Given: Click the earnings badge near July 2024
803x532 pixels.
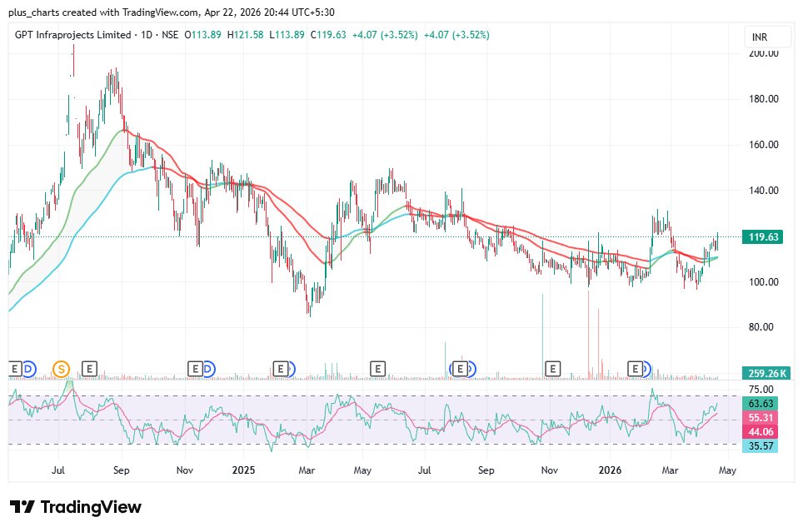Looking at the screenshot, I should click(13, 368).
